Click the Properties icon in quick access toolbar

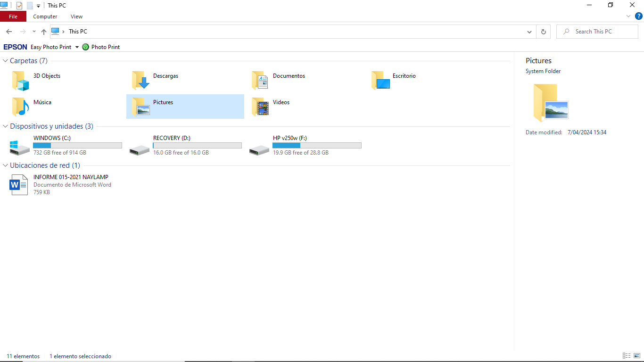pyautogui.click(x=19, y=6)
